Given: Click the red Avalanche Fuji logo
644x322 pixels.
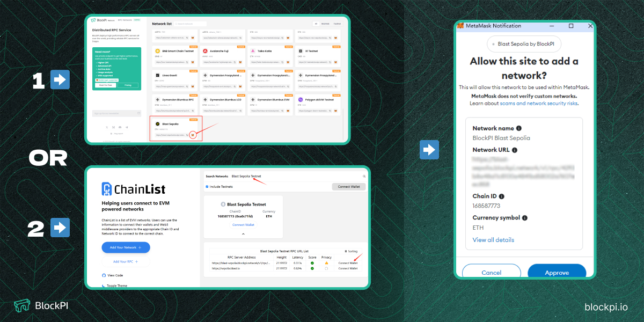Looking at the screenshot, I should pos(205,51).
